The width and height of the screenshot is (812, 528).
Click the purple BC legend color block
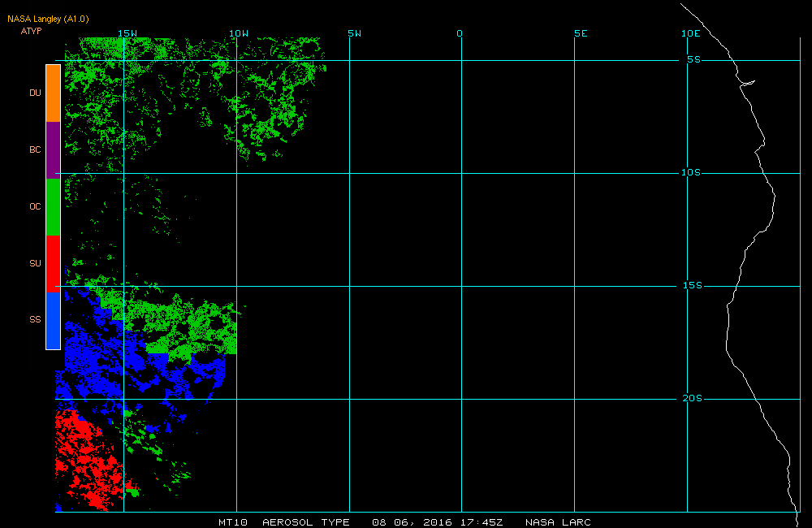click(x=54, y=150)
